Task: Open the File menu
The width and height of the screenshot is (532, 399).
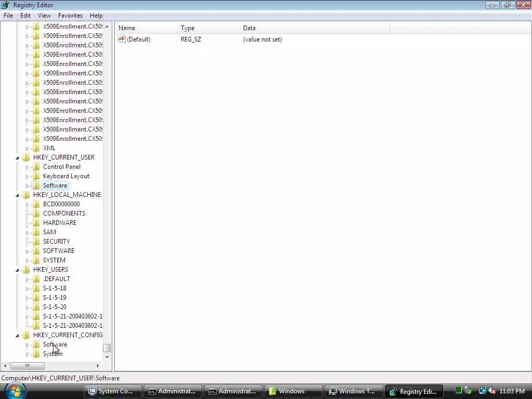Action: click(x=8, y=16)
